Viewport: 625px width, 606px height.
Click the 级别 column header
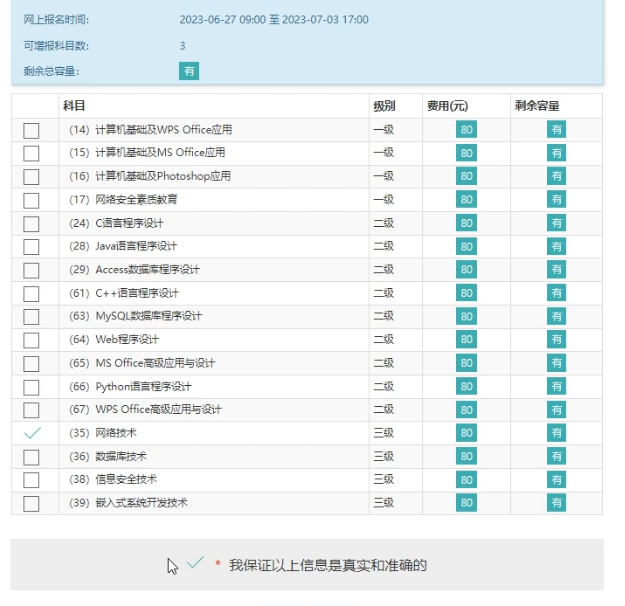[x=384, y=106]
